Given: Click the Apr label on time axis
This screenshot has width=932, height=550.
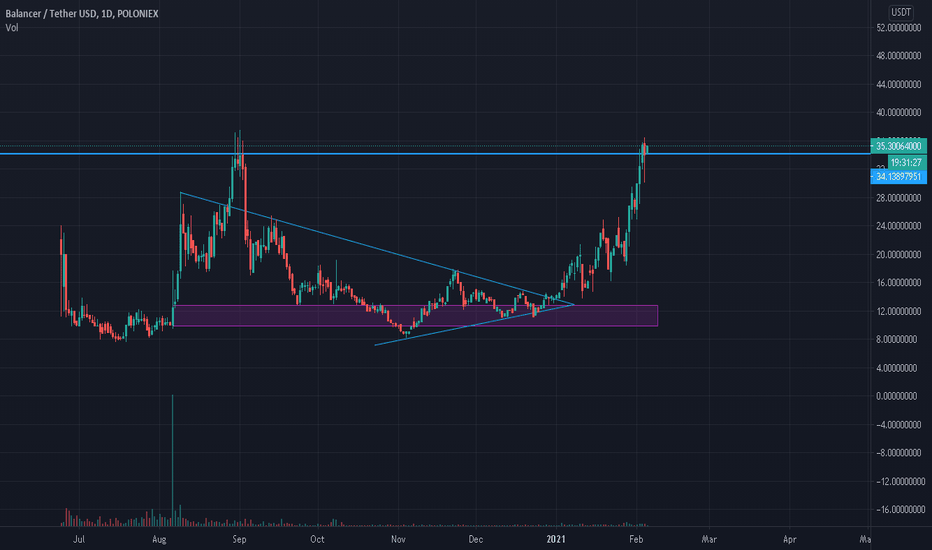Looking at the screenshot, I should (789, 539).
